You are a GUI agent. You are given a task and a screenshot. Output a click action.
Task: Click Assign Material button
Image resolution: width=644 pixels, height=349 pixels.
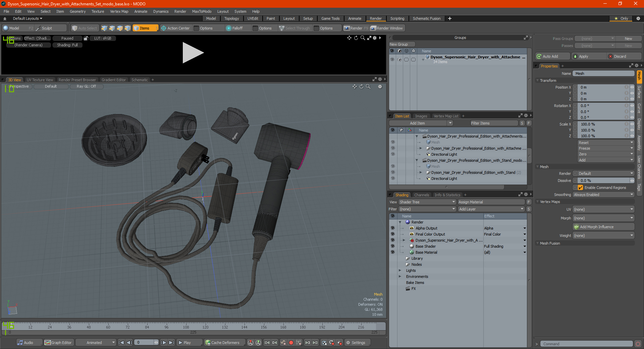coord(491,202)
